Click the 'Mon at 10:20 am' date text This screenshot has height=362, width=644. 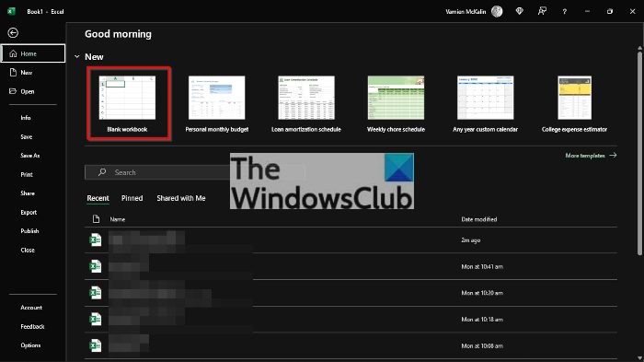(482, 293)
